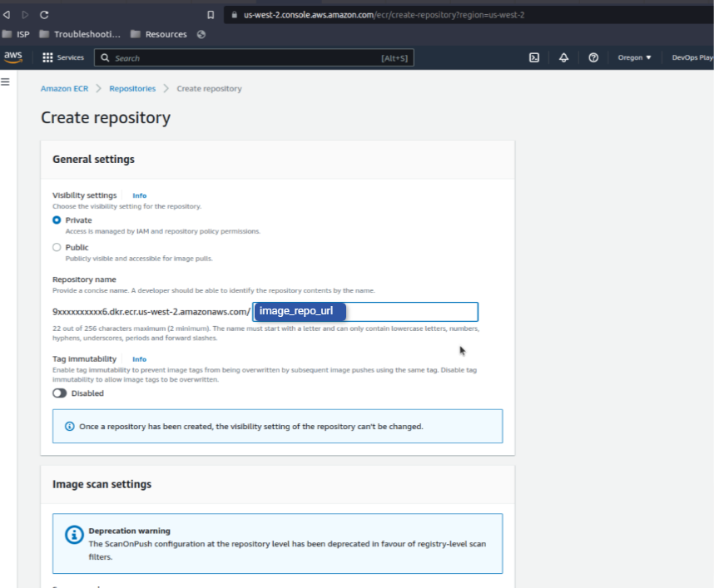Select the Public visibility radio button
This screenshot has width=714, height=588.
(56, 247)
